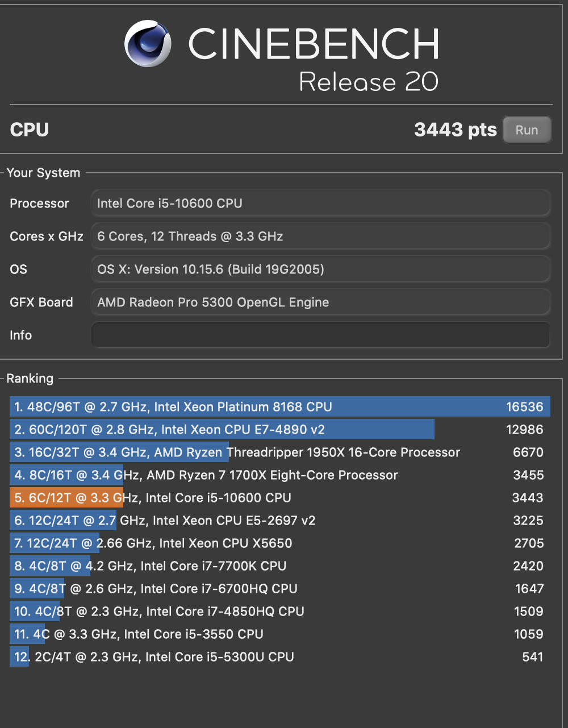Select the Core i7-6700HQ ranking row
This screenshot has height=728, width=568.
pyautogui.click(x=279, y=589)
